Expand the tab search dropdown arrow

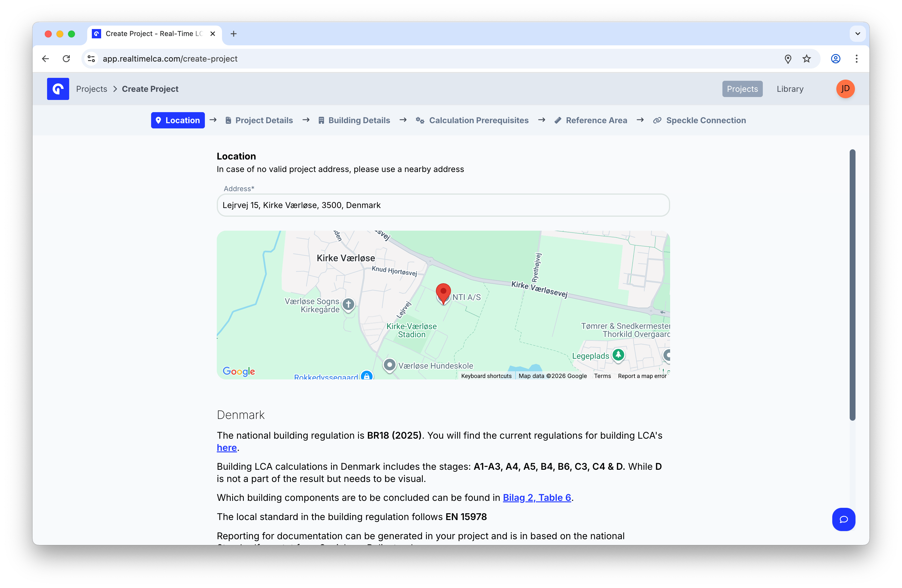pos(858,34)
